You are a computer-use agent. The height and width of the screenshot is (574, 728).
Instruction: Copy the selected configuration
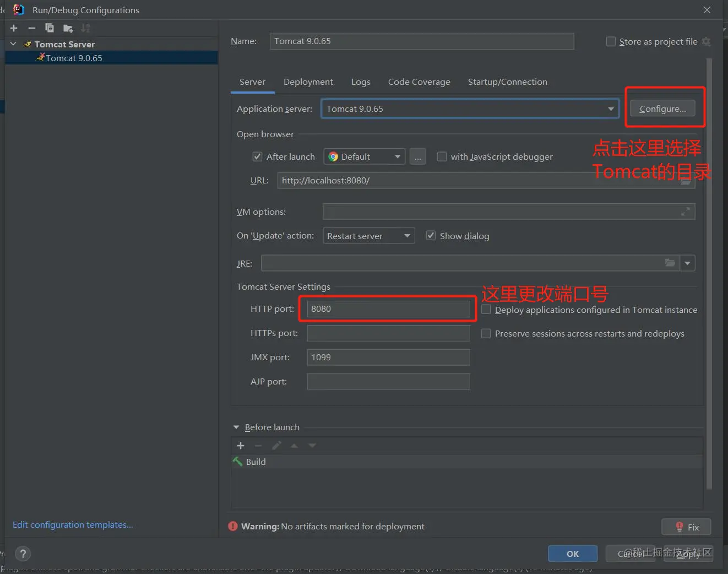click(x=50, y=28)
